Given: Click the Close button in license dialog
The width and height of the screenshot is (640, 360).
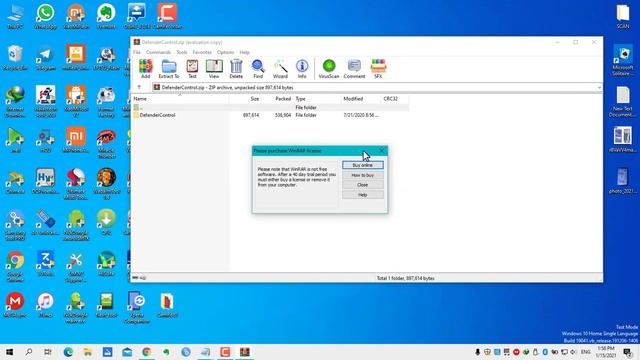Looking at the screenshot, I should (362, 185).
